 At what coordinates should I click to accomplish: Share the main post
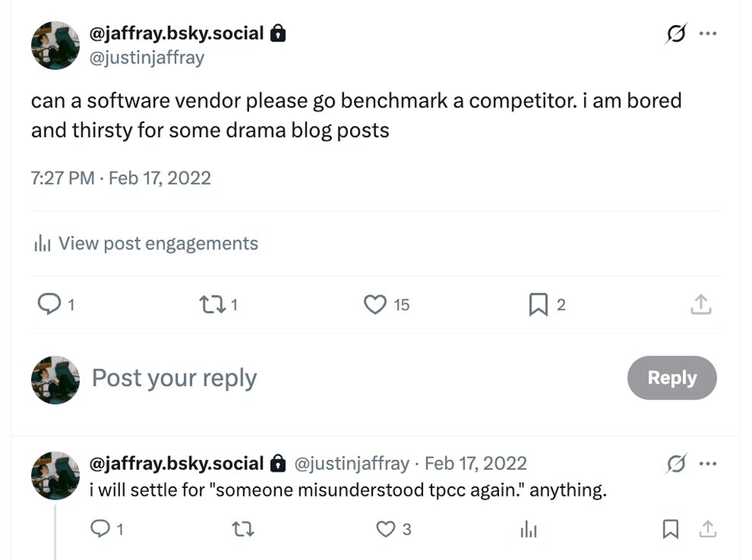[701, 305]
